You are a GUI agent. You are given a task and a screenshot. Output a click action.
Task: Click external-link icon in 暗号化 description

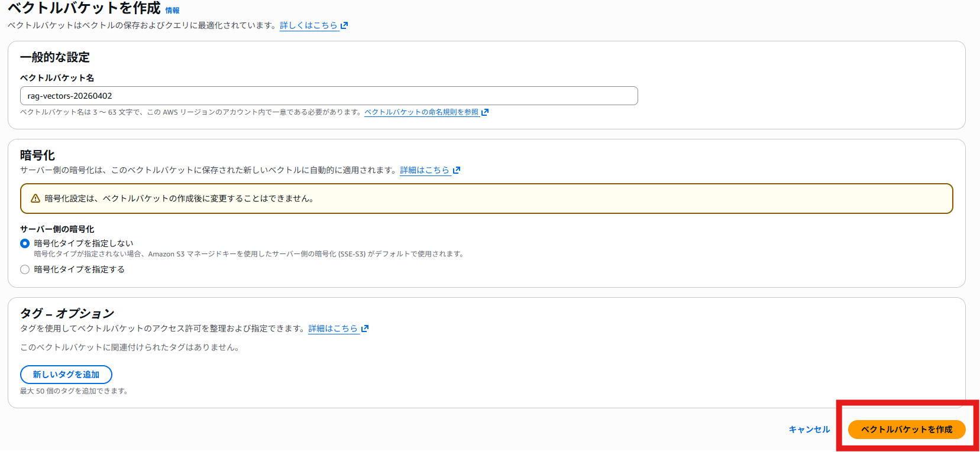coord(457,170)
